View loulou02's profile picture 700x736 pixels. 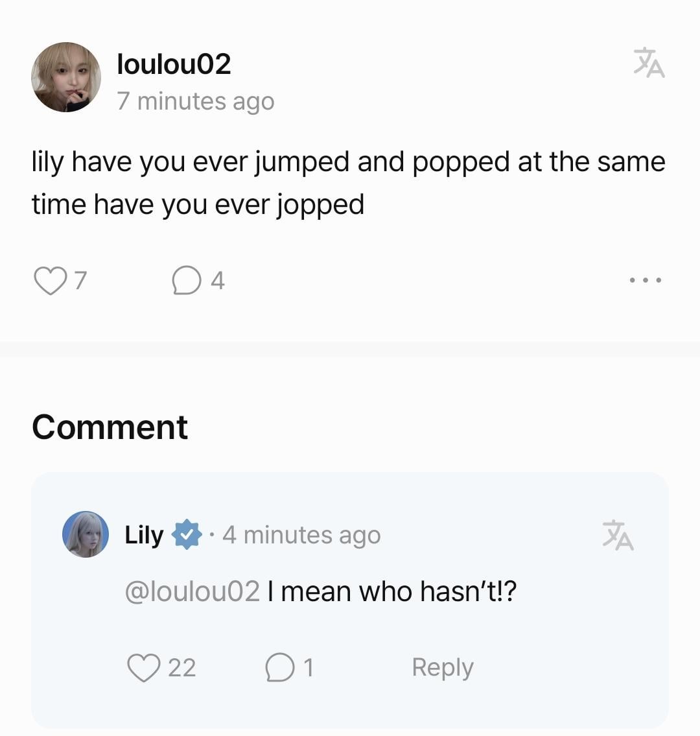point(66,77)
